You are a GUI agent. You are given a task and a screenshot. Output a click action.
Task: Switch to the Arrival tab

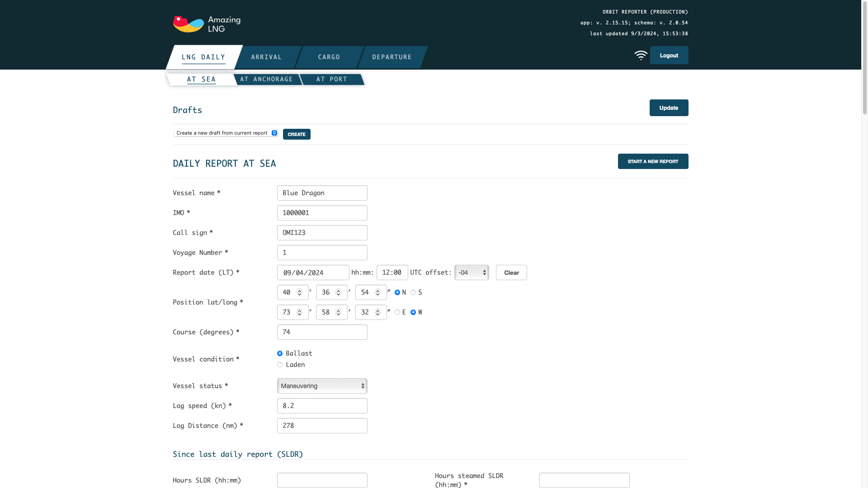(x=266, y=57)
